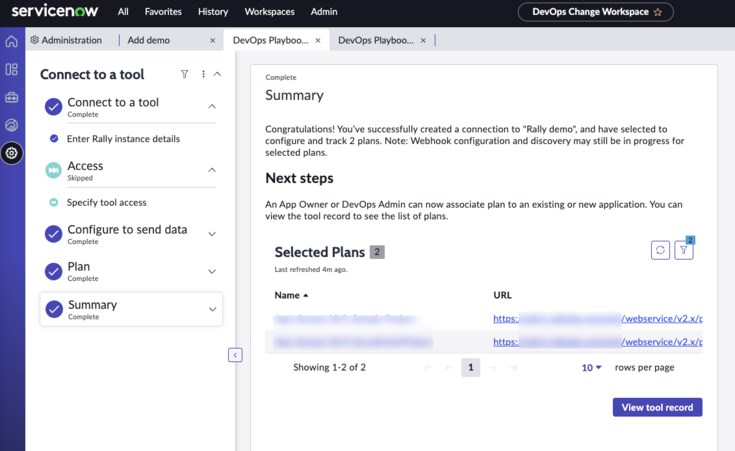Favorite DevOps Change Workspace with star
735x451 pixels.
click(x=658, y=12)
